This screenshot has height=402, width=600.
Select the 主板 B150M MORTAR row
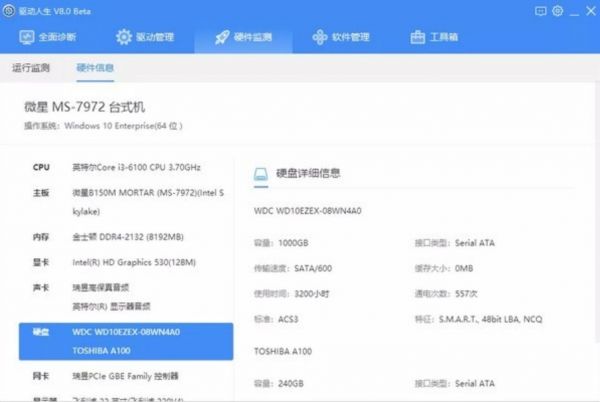pyautogui.click(x=126, y=202)
